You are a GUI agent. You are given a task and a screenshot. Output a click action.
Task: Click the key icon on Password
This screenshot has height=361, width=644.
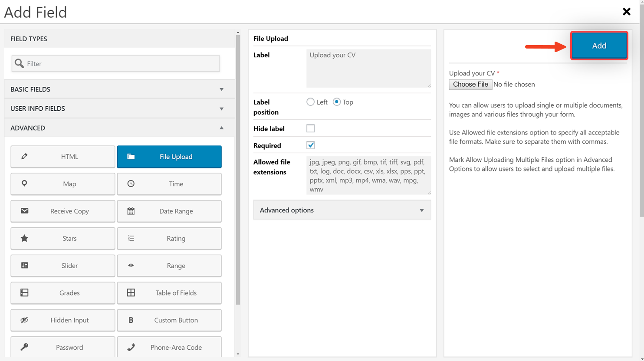[x=24, y=347]
